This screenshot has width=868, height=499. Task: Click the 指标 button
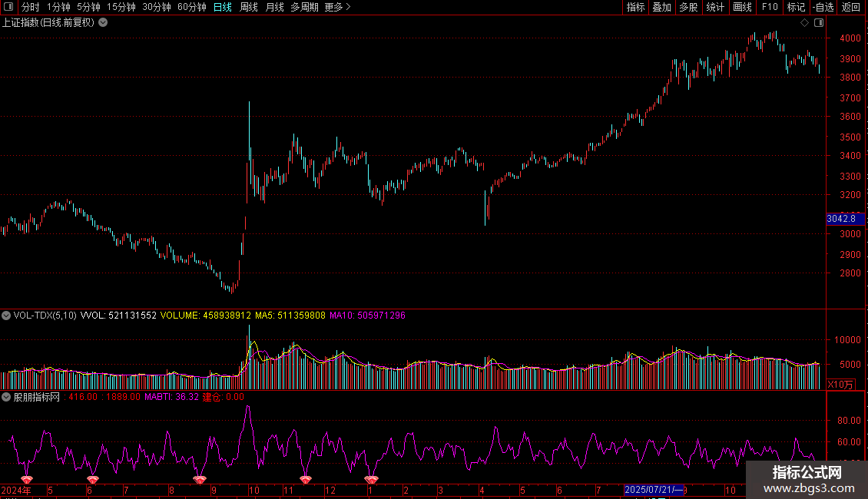coord(635,7)
